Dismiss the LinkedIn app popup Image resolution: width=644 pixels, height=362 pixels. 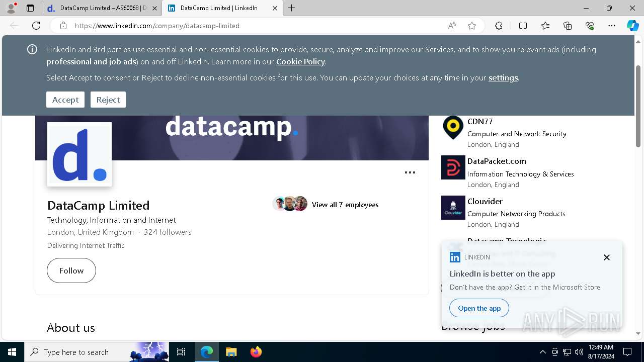coord(607,257)
